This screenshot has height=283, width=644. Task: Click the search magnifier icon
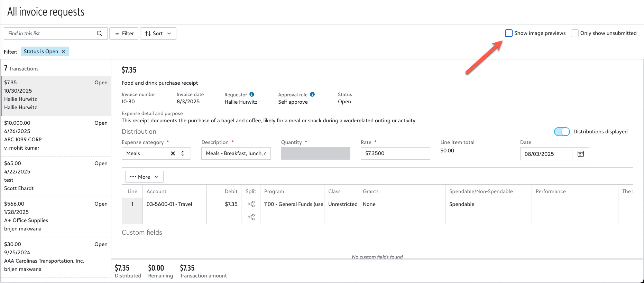tap(99, 34)
